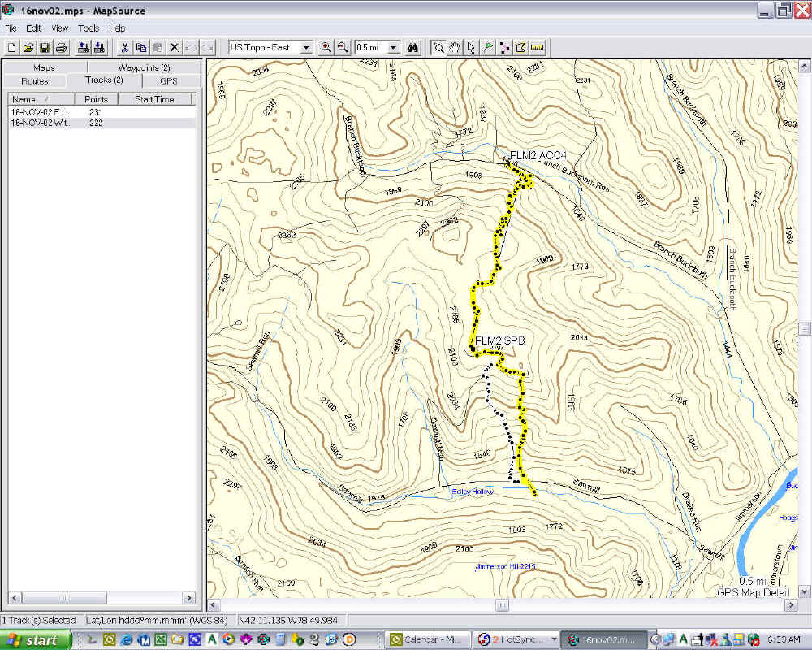Cut selection using the scissors icon
This screenshot has width=812, height=650.
pyautogui.click(x=125, y=48)
